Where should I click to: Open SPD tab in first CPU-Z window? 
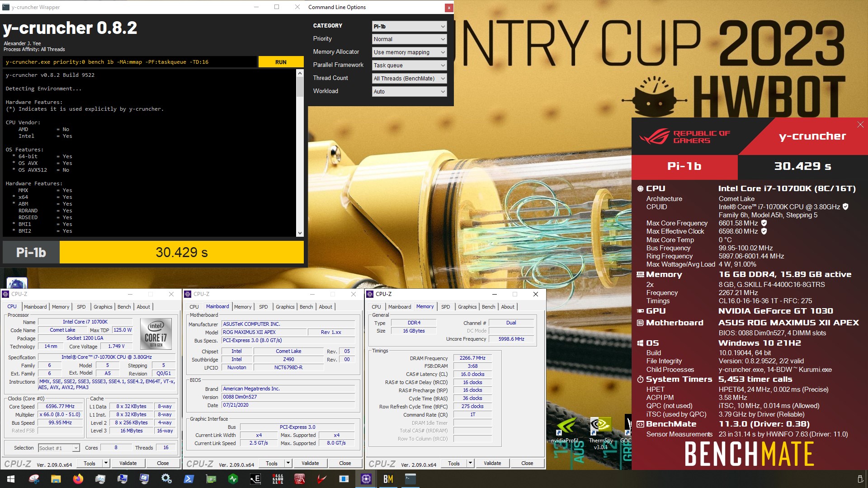81,307
